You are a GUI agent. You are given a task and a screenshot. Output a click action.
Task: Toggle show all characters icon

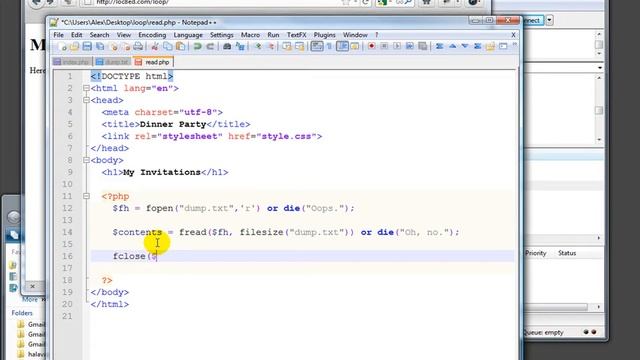(329, 47)
